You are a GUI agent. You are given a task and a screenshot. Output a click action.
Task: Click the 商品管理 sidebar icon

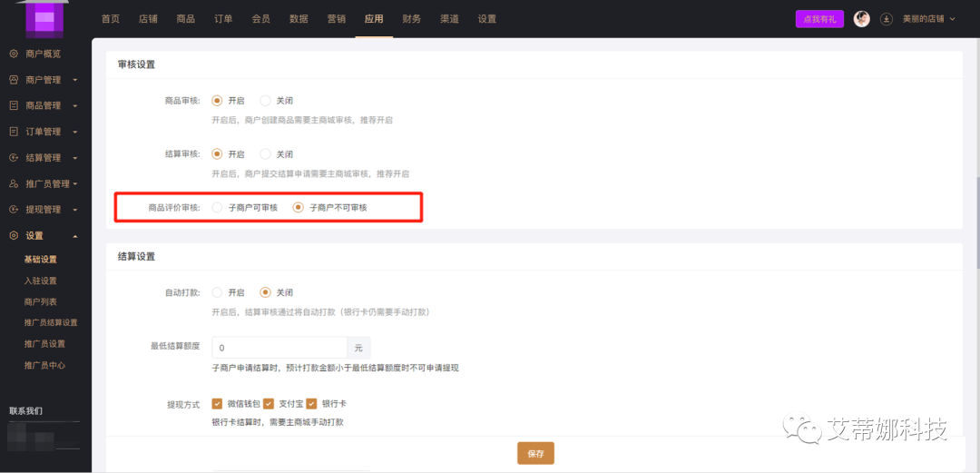click(x=14, y=105)
